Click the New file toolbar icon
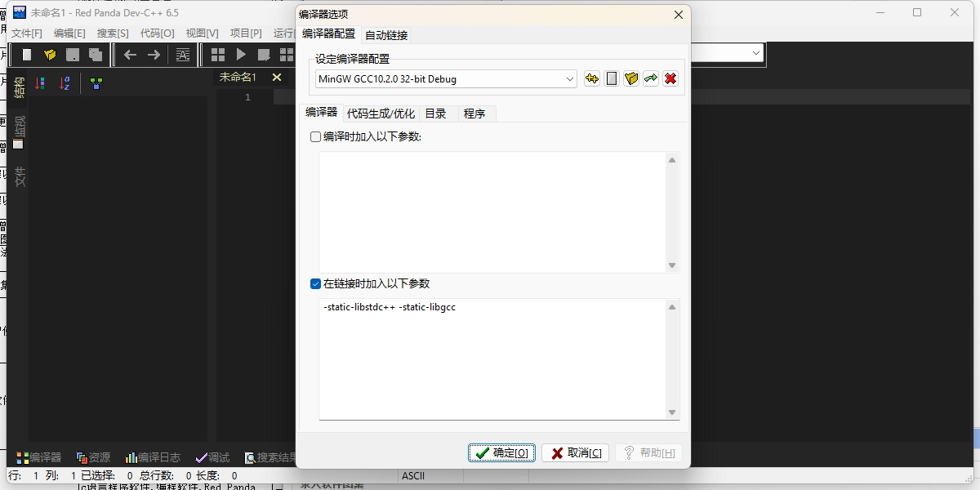The height and width of the screenshot is (490, 980). (x=27, y=55)
